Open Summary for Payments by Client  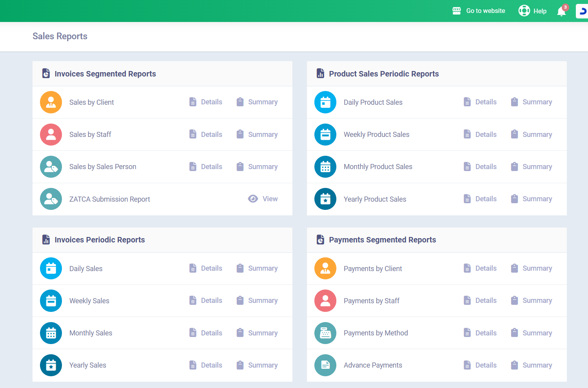point(532,268)
